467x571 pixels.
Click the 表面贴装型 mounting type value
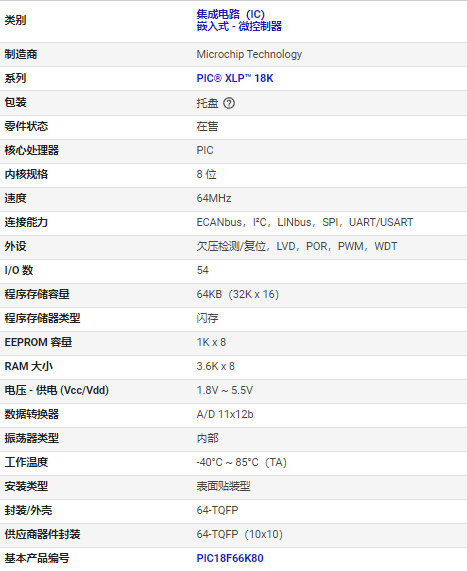[224, 486]
